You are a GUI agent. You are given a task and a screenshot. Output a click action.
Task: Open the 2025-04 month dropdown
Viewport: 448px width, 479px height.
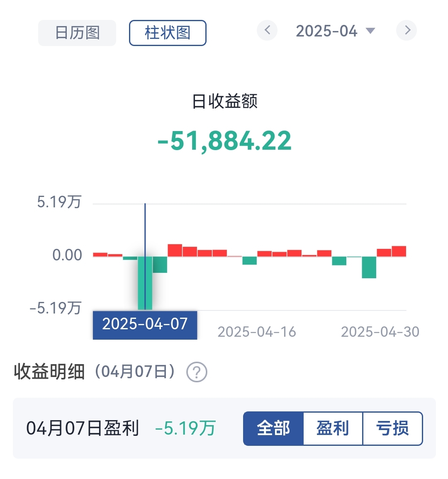pyautogui.click(x=335, y=31)
